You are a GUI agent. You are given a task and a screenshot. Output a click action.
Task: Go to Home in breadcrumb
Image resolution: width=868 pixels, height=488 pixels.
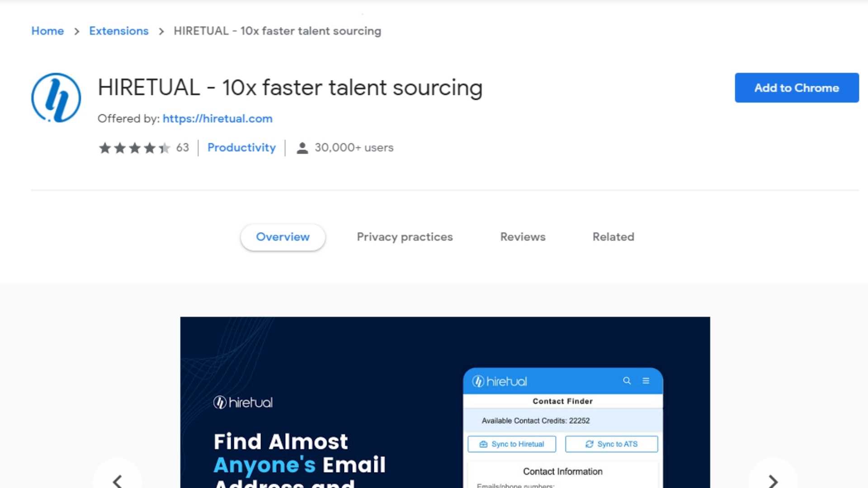pos(47,31)
